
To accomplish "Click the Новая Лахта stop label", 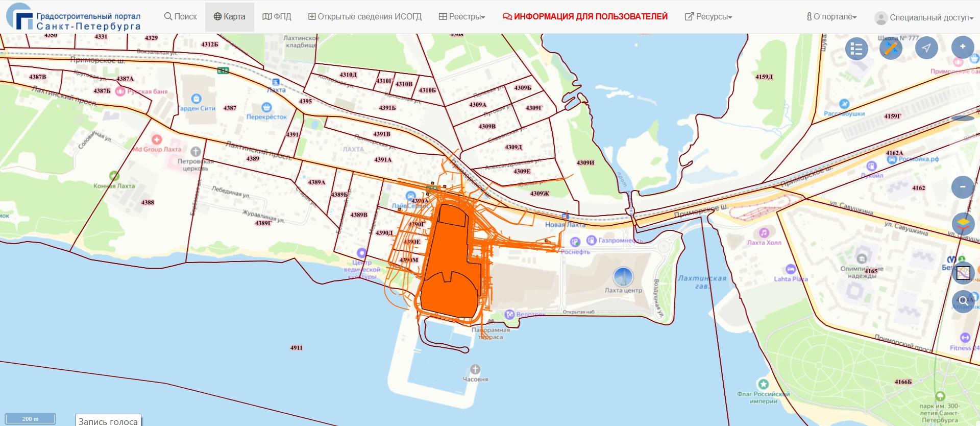I will [x=565, y=225].
